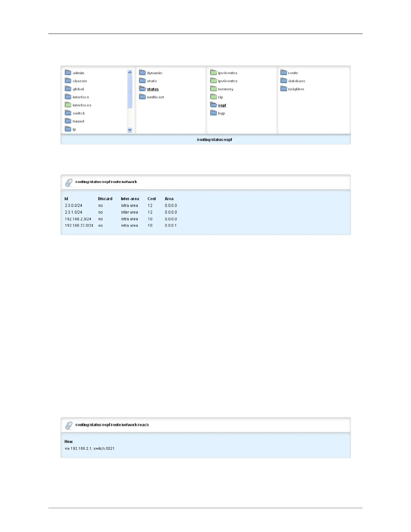Click /routing/status/ospf/route/network title text

click(106, 182)
